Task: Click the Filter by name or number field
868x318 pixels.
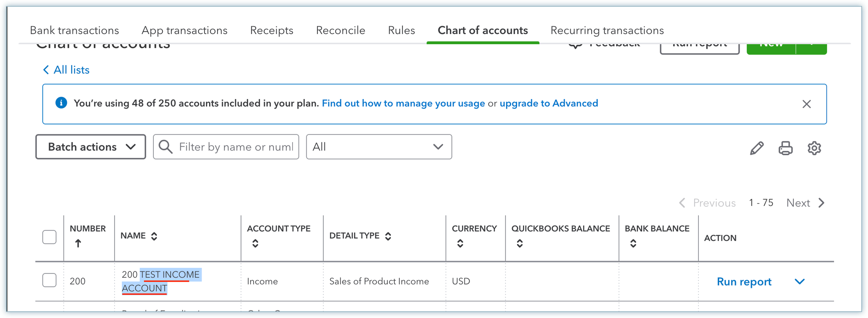Action: pyautogui.click(x=236, y=147)
